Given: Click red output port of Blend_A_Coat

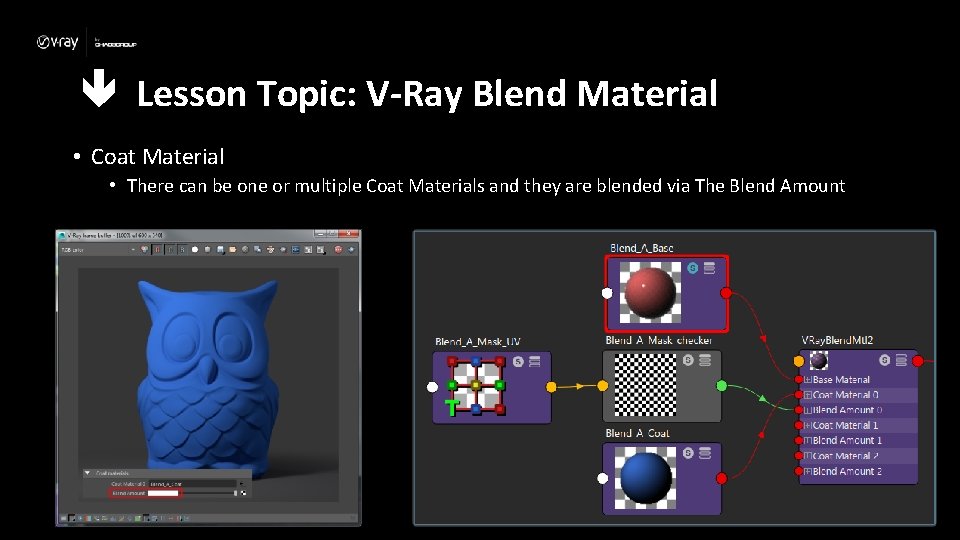Looking at the screenshot, I should pos(721,478).
